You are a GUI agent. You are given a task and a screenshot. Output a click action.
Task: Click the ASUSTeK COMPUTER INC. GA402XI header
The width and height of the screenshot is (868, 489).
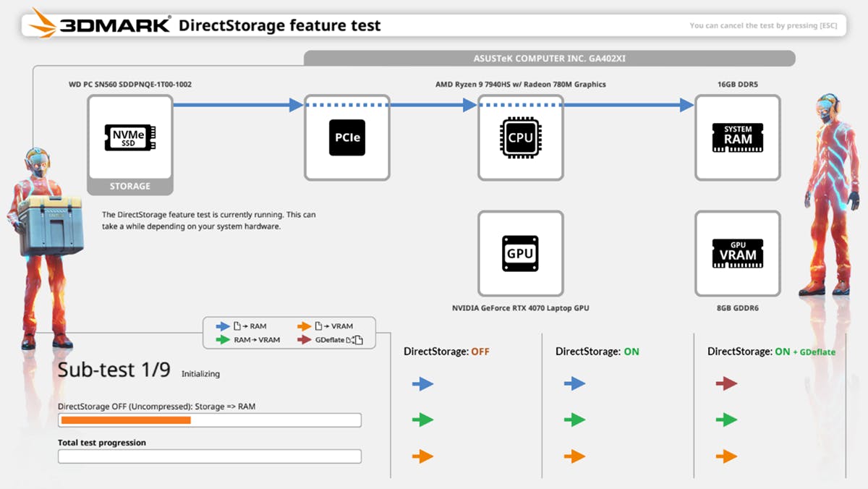(550, 59)
